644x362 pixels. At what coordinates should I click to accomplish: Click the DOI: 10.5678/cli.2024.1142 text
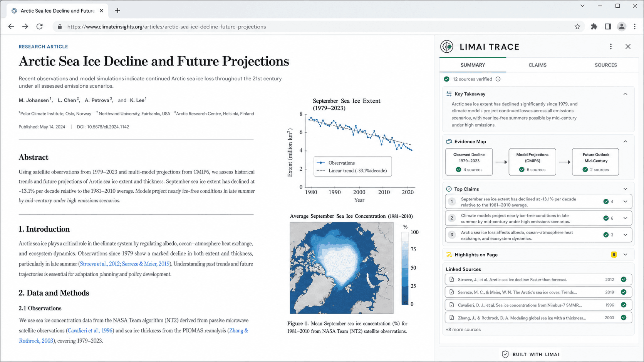click(x=103, y=127)
